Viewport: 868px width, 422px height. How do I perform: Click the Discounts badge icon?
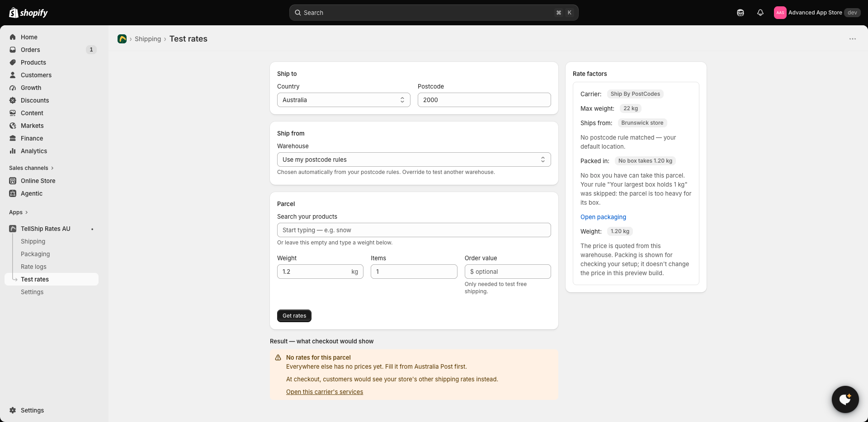click(x=13, y=100)
